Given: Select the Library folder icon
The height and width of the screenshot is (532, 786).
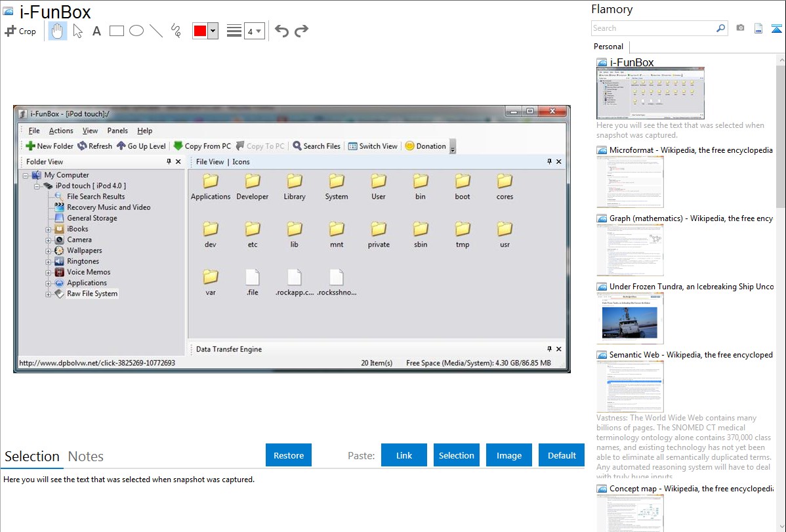Looking at the screenshot, I should pyautogui.click(x=295, y=187).
